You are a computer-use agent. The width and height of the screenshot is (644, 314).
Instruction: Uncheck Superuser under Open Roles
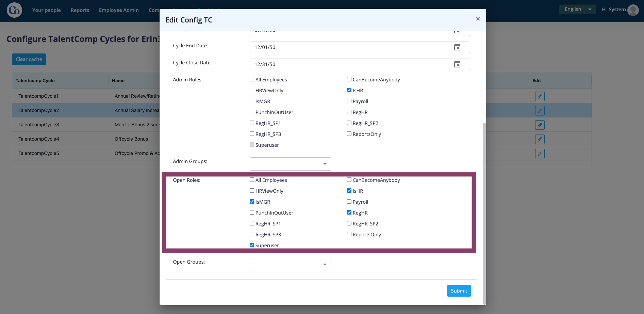point(252,245)
